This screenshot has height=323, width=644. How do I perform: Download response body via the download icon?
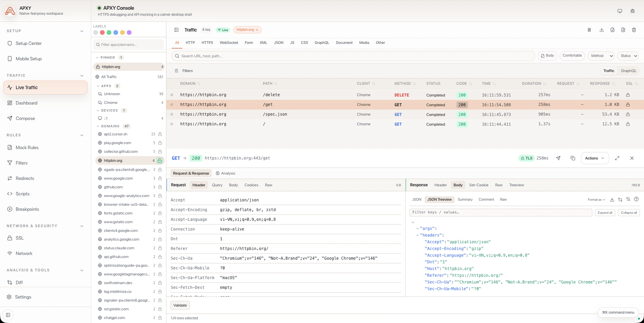tap(612, 199)
